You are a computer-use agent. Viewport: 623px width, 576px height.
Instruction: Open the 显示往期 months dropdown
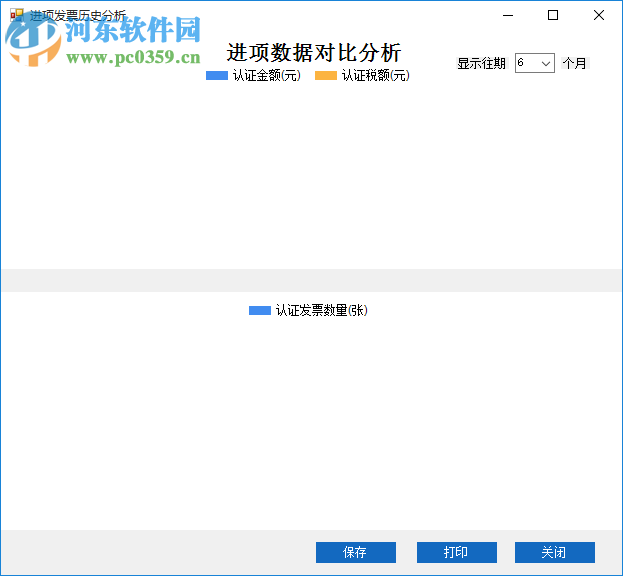pos(534,63)
